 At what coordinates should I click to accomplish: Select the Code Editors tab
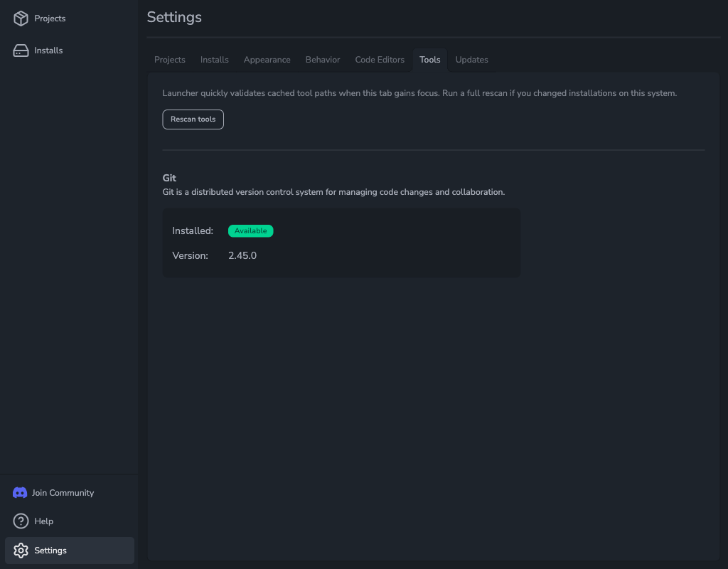[x=380, y=60]
